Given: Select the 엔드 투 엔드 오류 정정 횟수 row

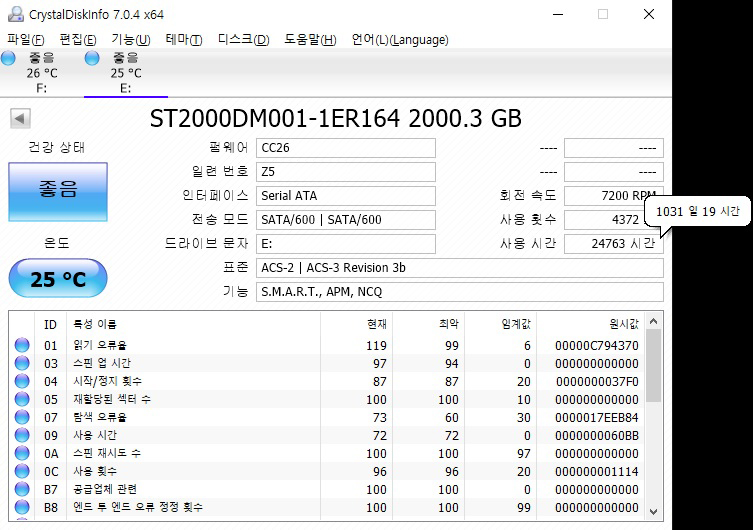Looking at the screenshot, I should tap(327, 507).
